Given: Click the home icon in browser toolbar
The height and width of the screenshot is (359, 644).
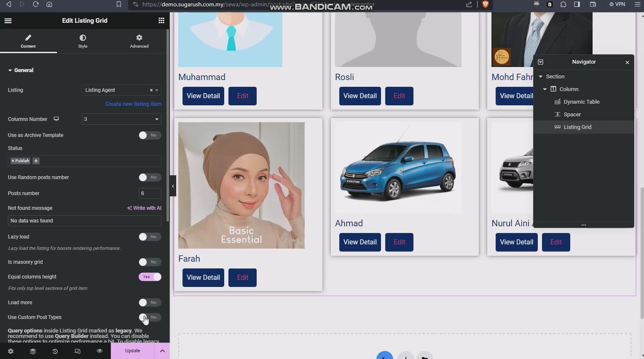Looking at the screenshot, I should [49, 4].
